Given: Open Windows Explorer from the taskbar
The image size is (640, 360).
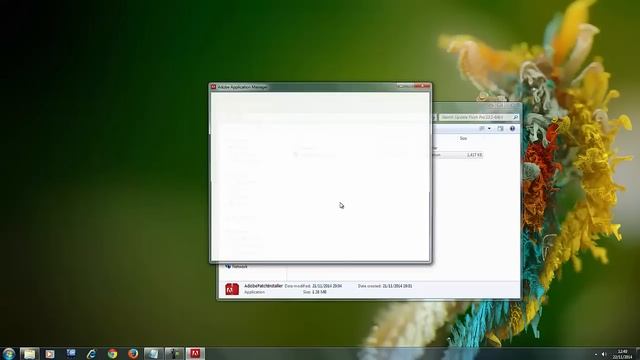Looking at the screenshot, I should pyautogui.click(x=29, y=354).
